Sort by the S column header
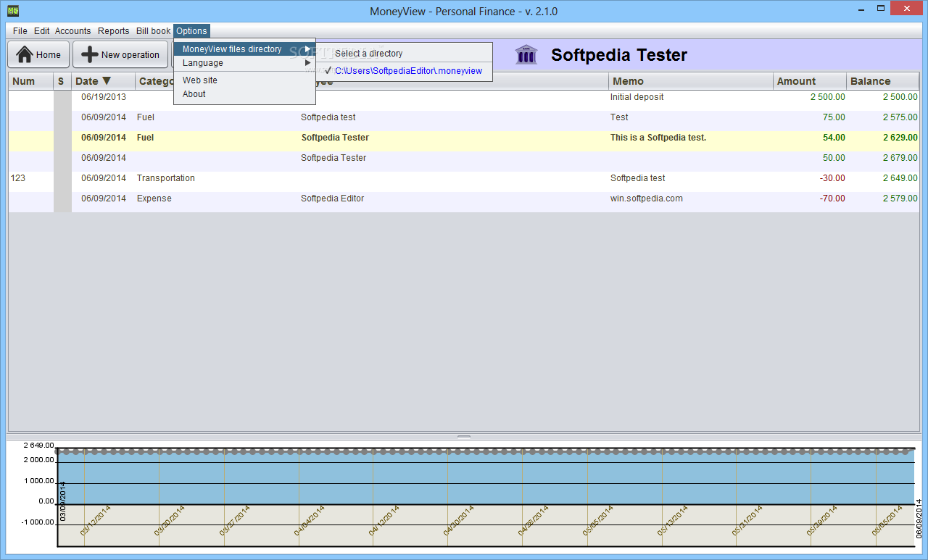This screenshot has height=560, width=928. pyautogui.click(x=62, y=81)
